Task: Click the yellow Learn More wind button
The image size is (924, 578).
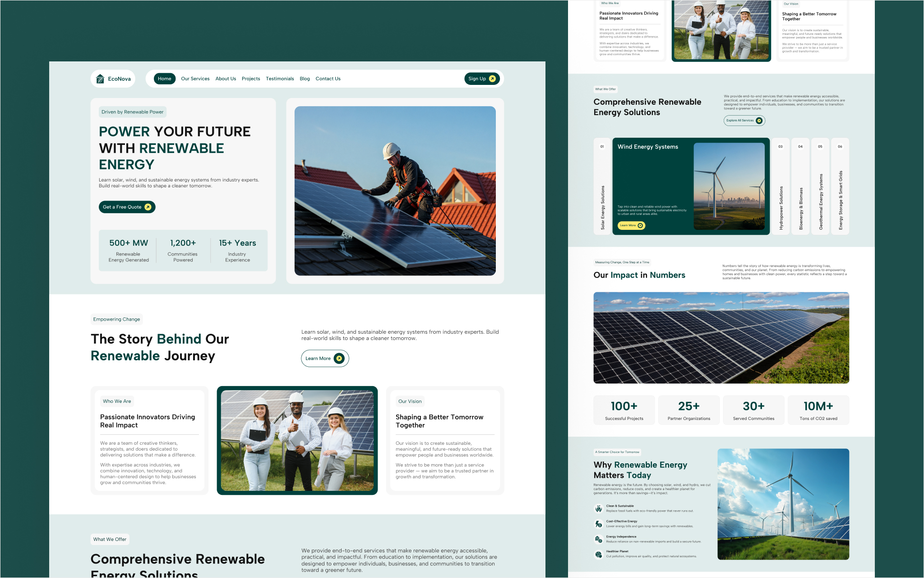Action: click(x=631, y=225)
